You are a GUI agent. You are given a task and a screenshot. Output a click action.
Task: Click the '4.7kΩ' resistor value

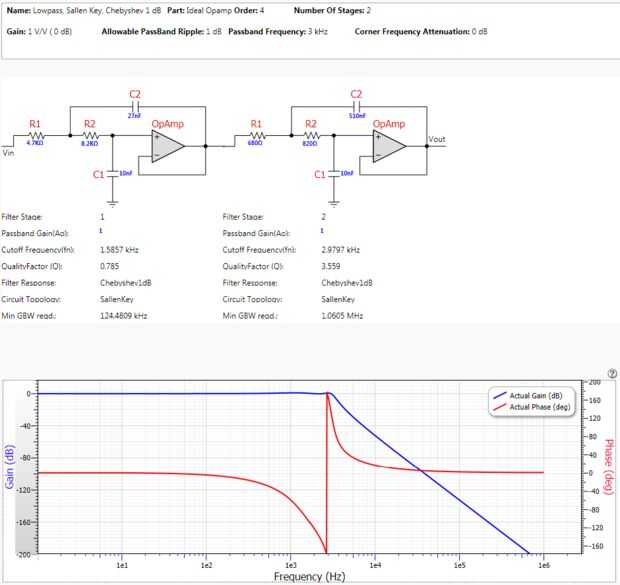tap(35, 143)
